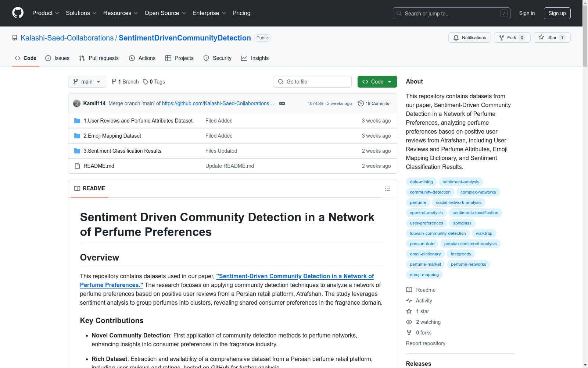
Task: Click the data-mining topic tag
Action: [x=422, y=182]
